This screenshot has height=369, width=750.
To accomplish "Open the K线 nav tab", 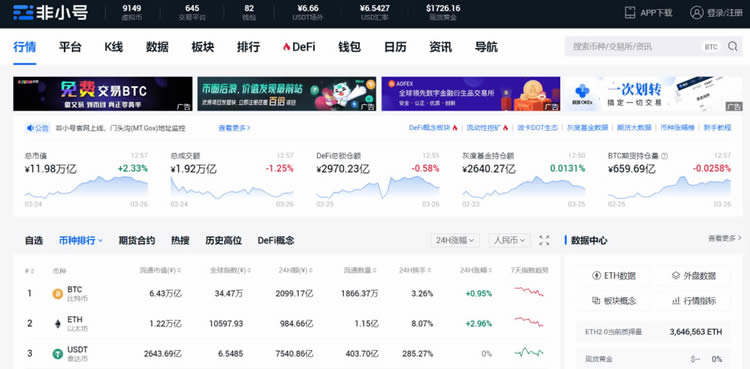I will pos(114,47).
